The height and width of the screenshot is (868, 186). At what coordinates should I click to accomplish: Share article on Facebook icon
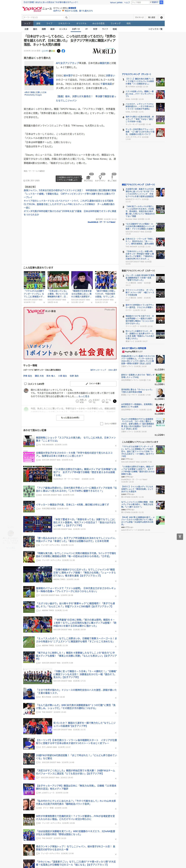tap(63, 51)
